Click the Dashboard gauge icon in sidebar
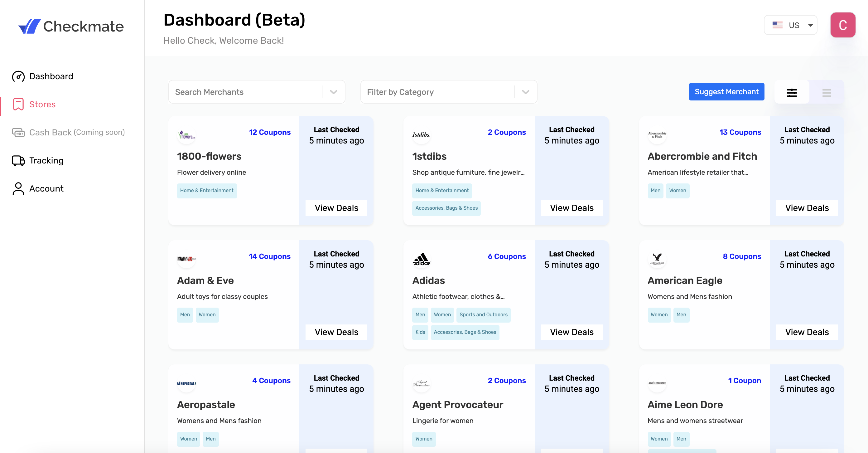Image resolution: width=868 pixels, height=453 pixels. [18, 76]
